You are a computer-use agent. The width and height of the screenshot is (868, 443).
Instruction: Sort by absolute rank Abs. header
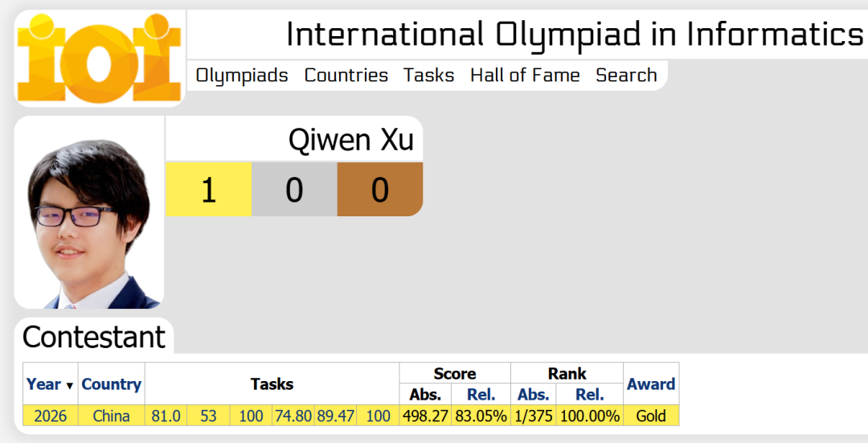[x=533, y=395]
